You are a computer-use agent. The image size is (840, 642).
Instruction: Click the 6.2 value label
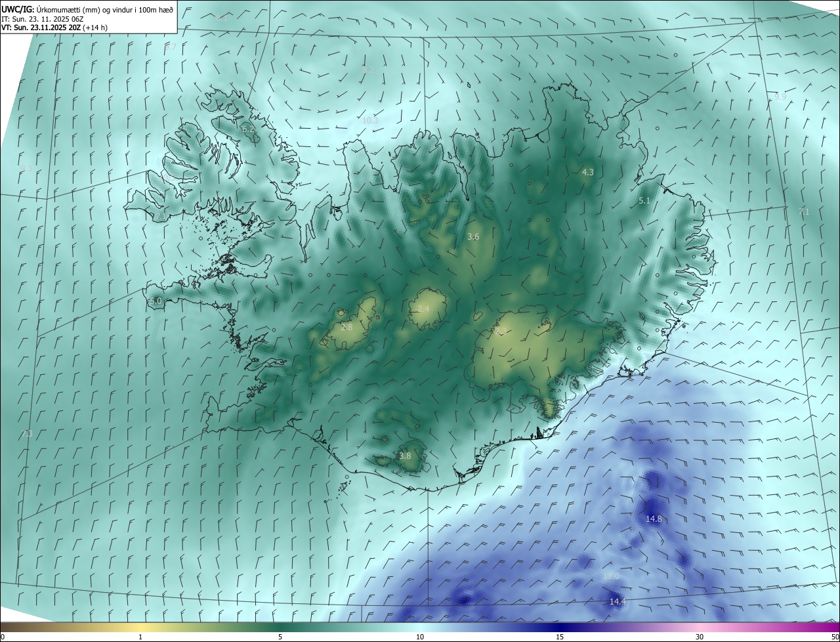[x=248, y=129]
